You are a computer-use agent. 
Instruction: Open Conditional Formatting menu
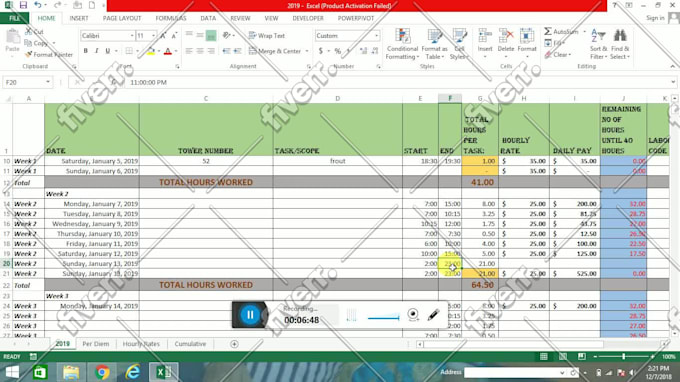click(402, 44)
